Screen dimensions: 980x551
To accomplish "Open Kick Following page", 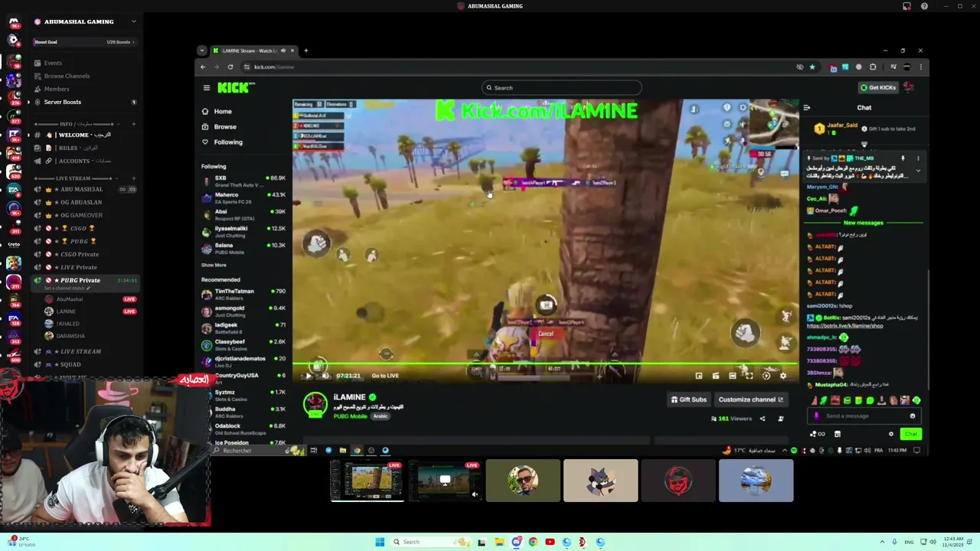I will (222, 142).
